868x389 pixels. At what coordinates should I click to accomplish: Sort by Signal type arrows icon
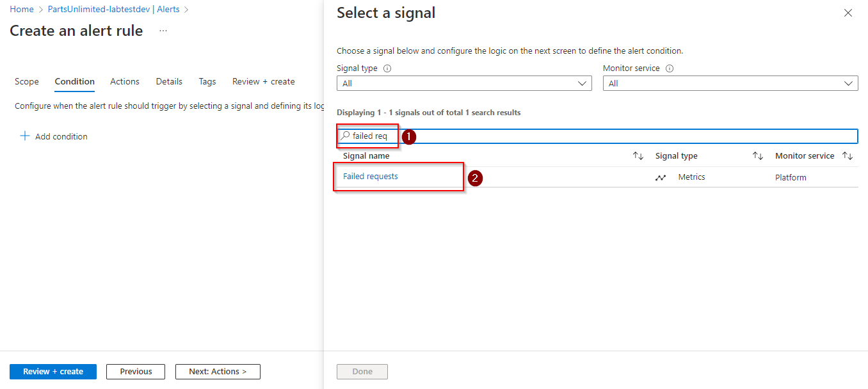click(x=758, y=156)
